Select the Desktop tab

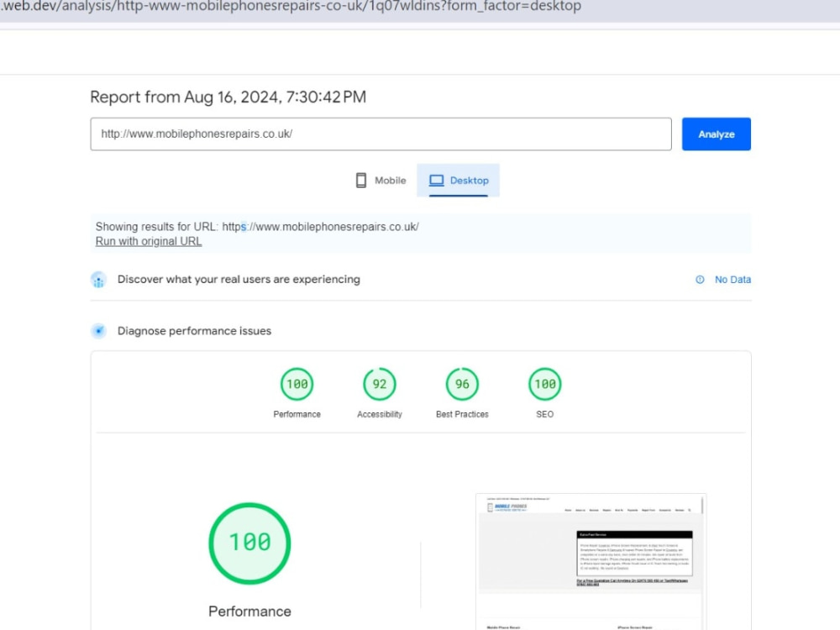(x=458, y=181)
